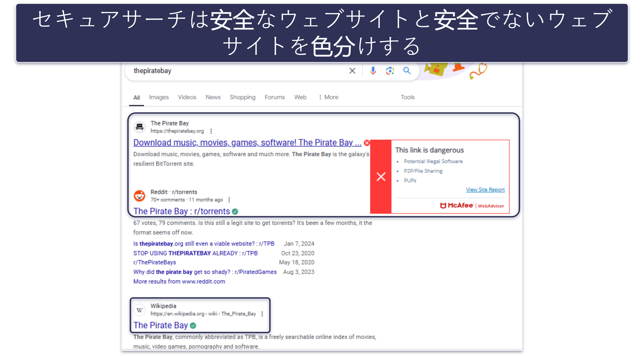The height and width of the screenshot is (356, 644).
Task: Switch to the Forums tab
Action: [275, 97]
